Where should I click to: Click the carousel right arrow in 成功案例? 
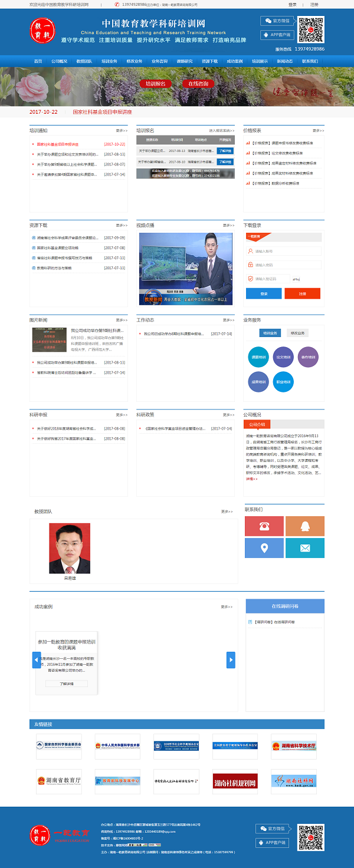pyautogui.click(x=231, y=660)
